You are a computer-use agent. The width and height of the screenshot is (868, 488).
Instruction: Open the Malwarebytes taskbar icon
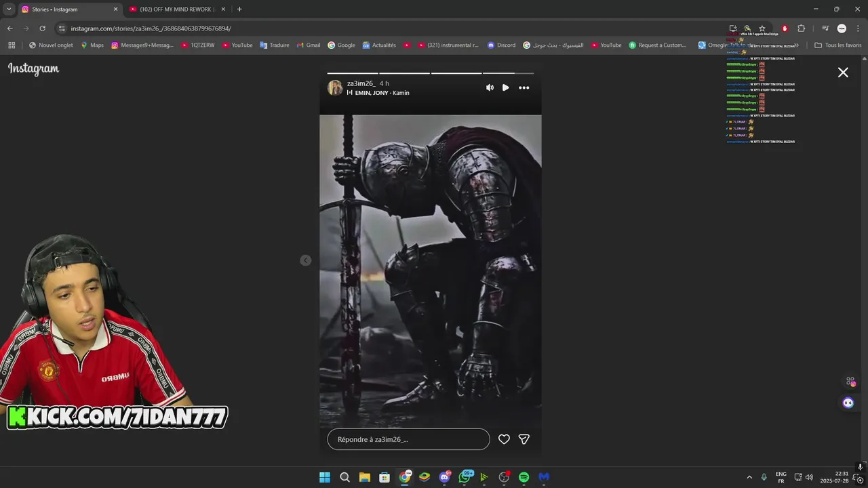[x=544, y=477]
